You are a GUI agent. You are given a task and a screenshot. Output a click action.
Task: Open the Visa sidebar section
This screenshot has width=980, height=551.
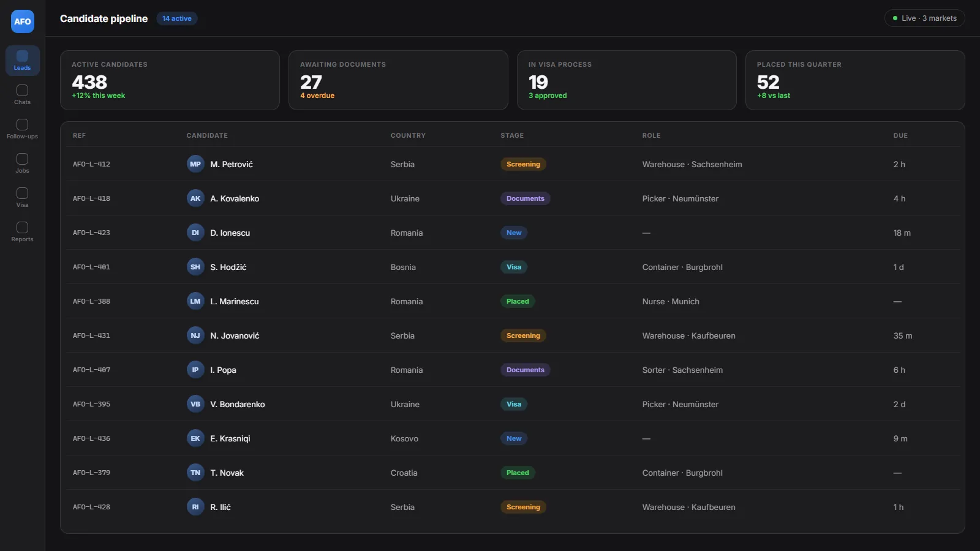(x=22, y=198)
